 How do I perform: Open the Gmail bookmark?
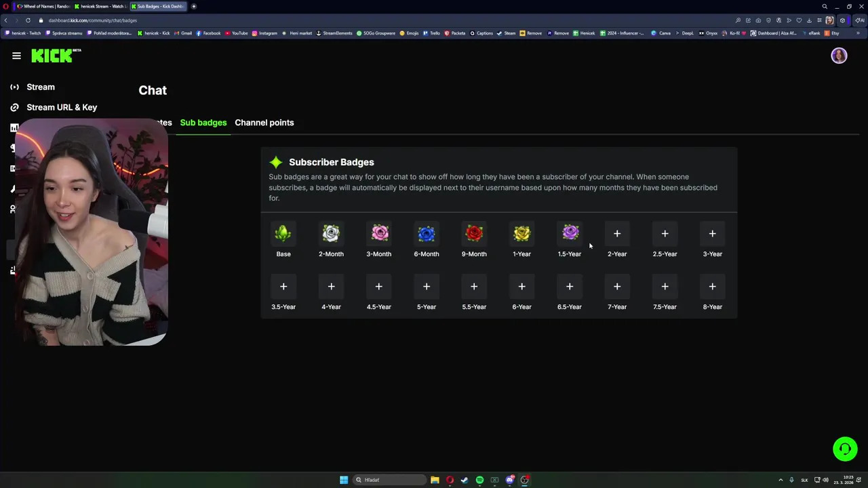click(x=183, y=33)
